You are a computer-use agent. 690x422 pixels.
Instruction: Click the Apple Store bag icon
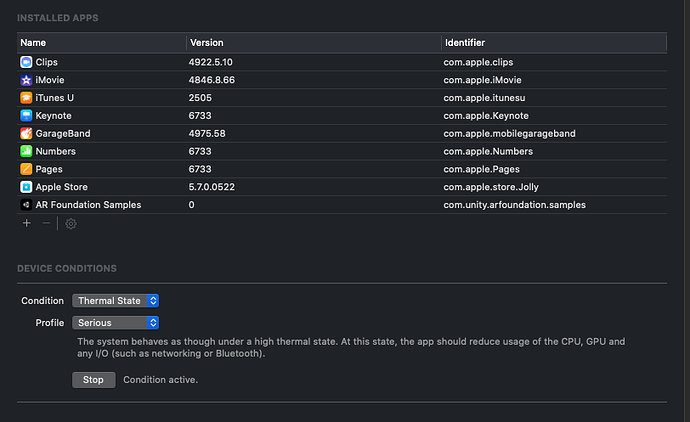click(26, 187)
